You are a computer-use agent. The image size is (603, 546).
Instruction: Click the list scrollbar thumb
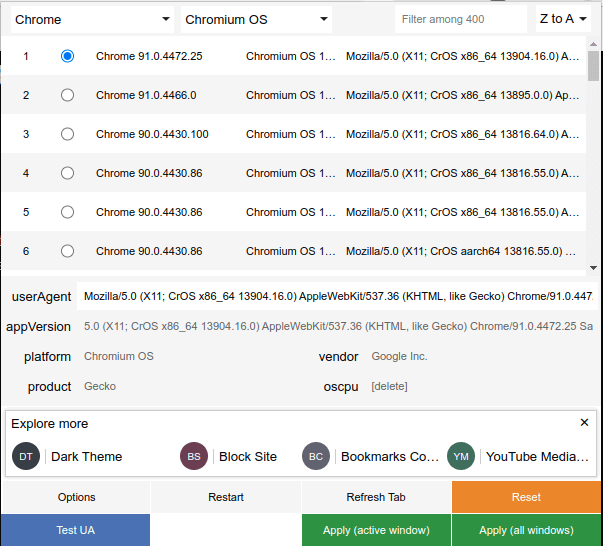(x=593, y=66)
